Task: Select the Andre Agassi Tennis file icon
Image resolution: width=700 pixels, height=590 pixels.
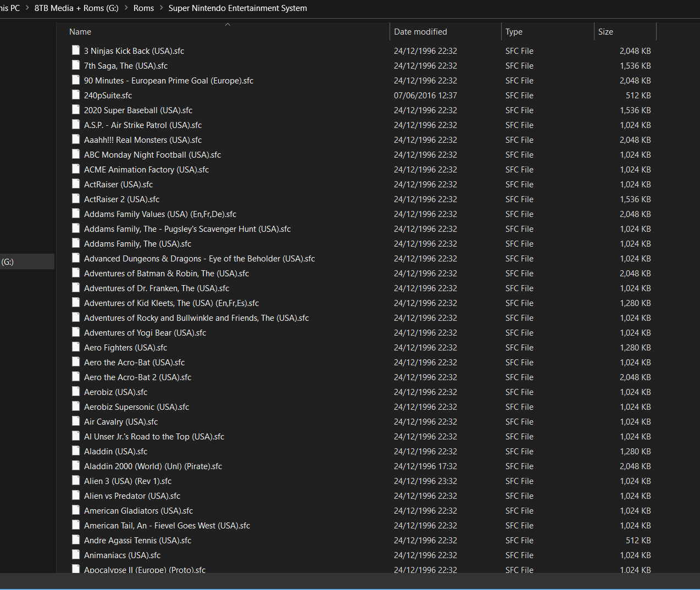Action: 76,540
